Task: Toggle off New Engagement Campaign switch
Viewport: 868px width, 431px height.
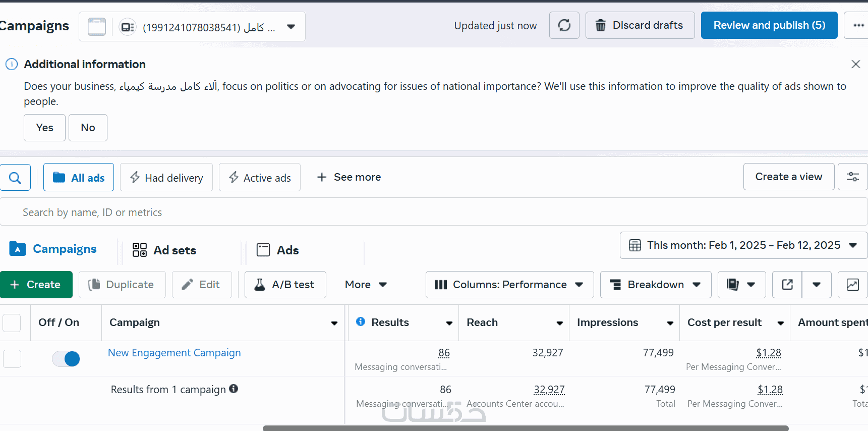Action: coord(66,359)
